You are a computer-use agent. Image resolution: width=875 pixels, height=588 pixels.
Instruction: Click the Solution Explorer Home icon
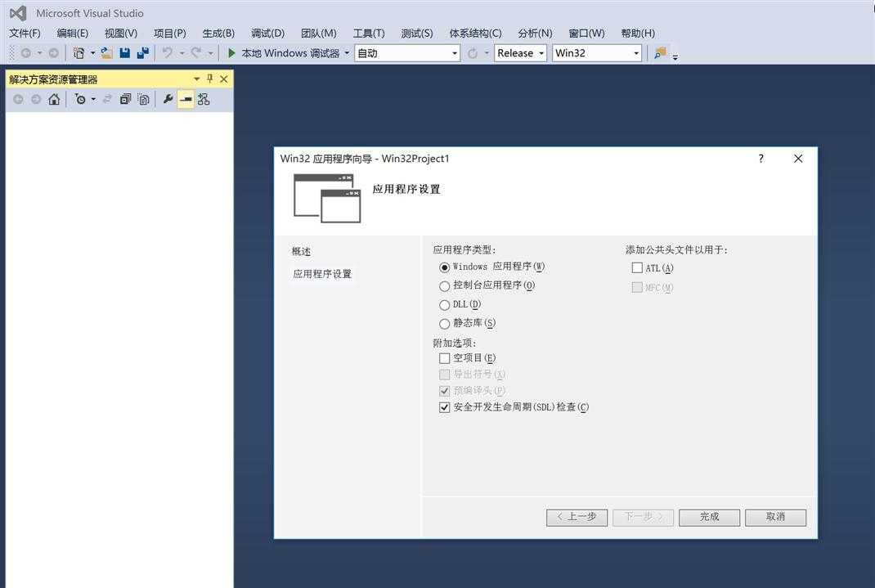coord(54,99)
